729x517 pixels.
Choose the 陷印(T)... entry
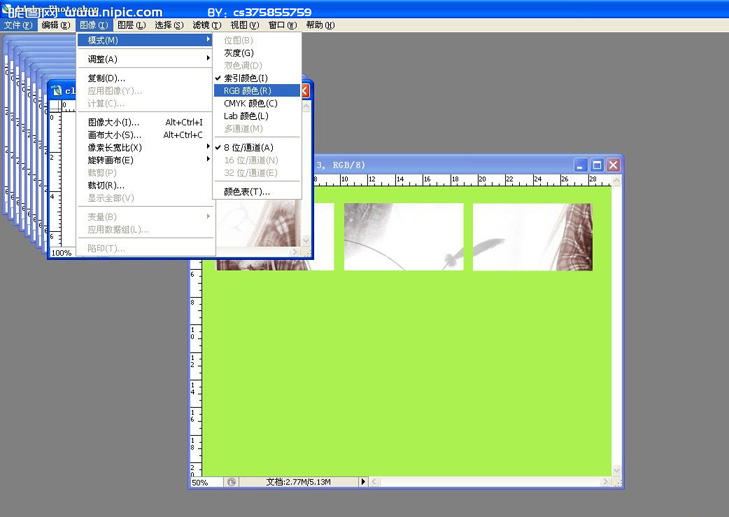coord(145,248)
